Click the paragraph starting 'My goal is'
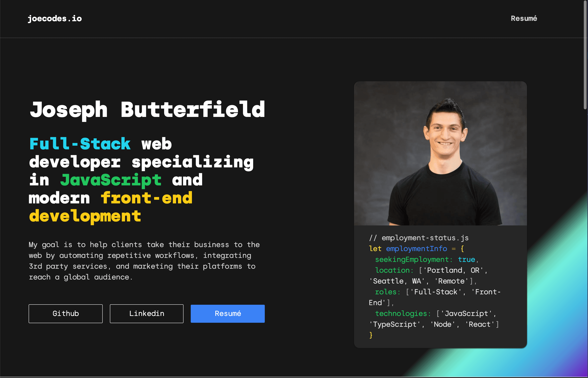The image size is (588, 378). click(x=144, y=261)
